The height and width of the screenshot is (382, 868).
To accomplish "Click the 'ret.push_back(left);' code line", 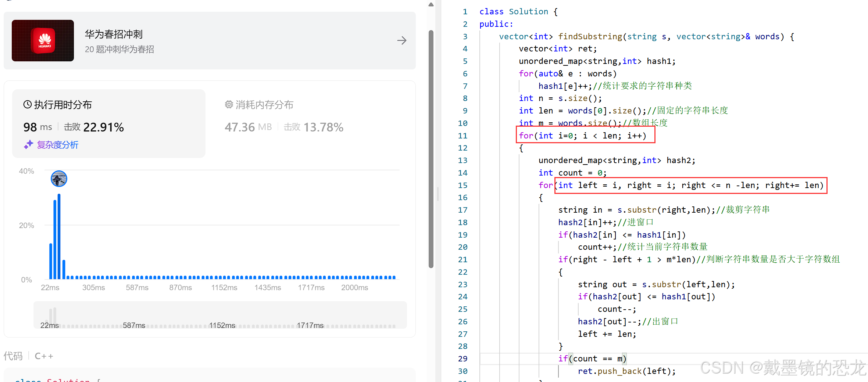I will click(x=627, y=371).
